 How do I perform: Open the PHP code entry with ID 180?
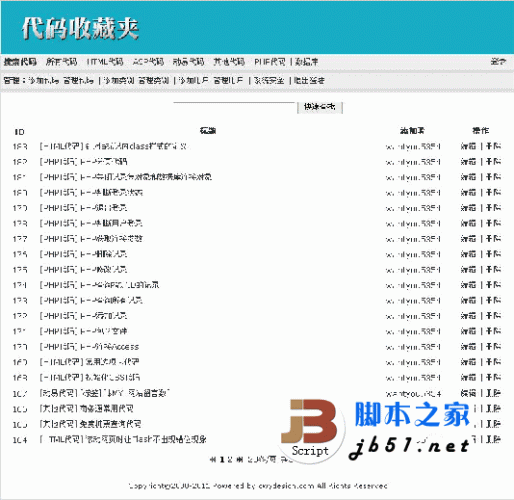91,192
